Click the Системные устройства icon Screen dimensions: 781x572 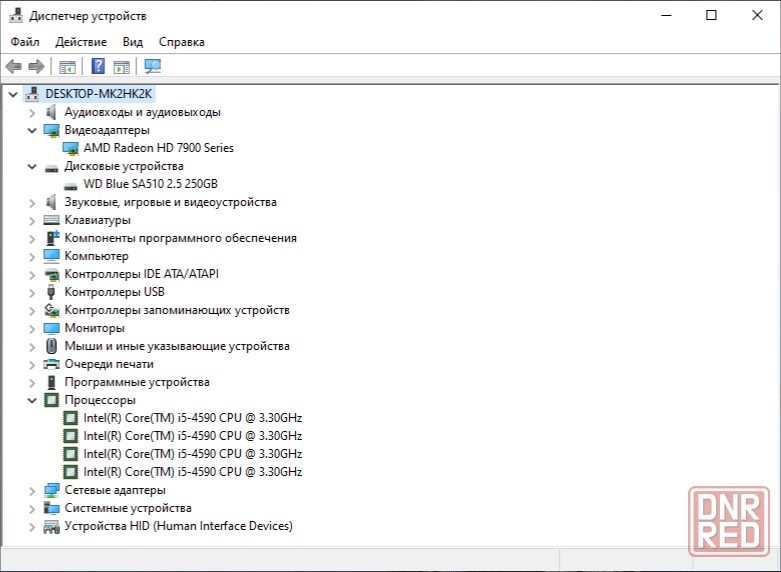point(51,508)
